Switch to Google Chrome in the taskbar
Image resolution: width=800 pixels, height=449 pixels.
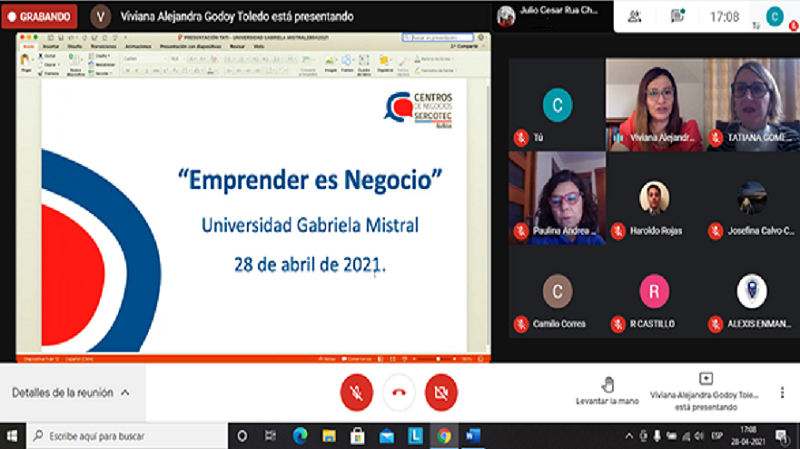click(444, 436)
